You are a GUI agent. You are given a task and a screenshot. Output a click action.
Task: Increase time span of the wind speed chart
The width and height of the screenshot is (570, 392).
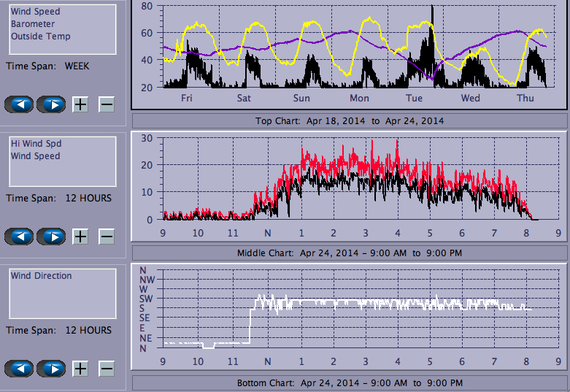click(80, 237)
